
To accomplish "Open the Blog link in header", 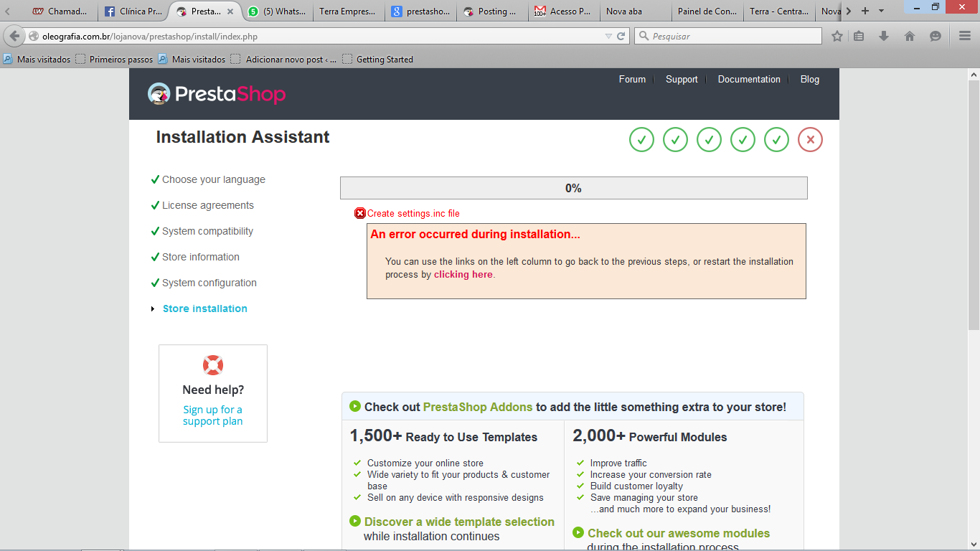I will 810,80.
